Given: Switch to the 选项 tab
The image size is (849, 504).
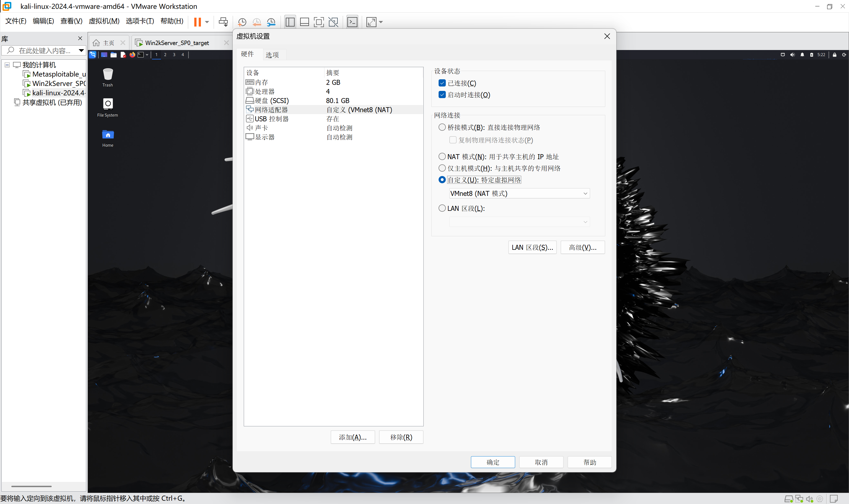Looking at the screenshot, I should [x=272, y=55].
